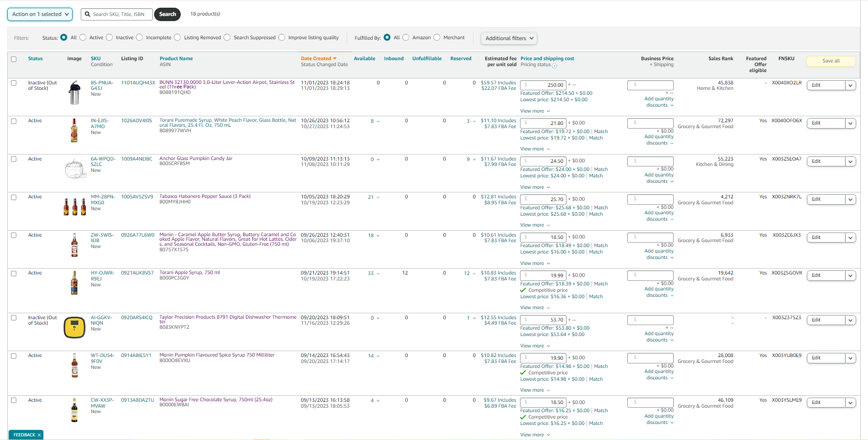Check the BUNN Airpot row checkbox
Screen dimensions: 868x440
click(14, 83)
